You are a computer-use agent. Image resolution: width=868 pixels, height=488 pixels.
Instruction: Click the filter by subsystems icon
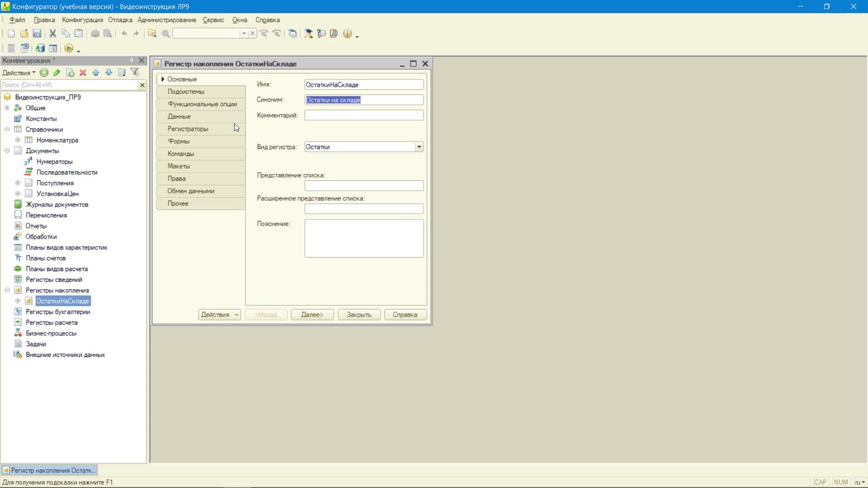(x=135, y=72)
